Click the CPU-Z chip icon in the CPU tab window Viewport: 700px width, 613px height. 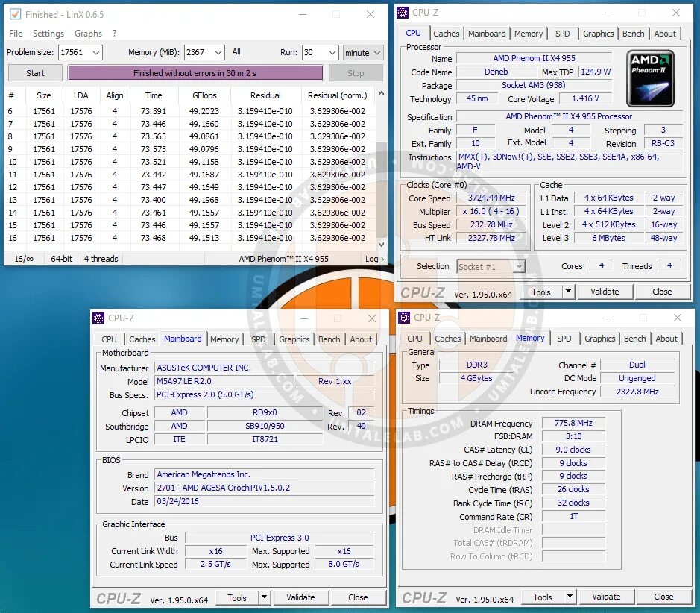403,13
